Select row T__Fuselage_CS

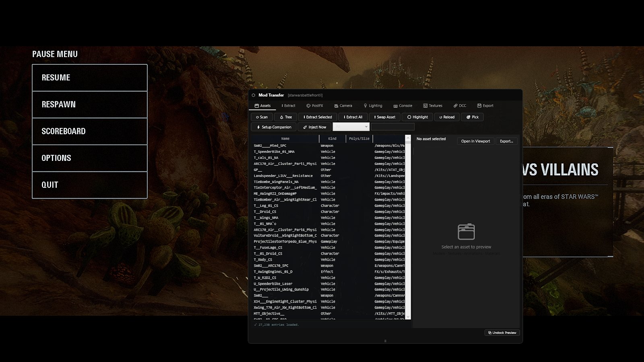328,247
